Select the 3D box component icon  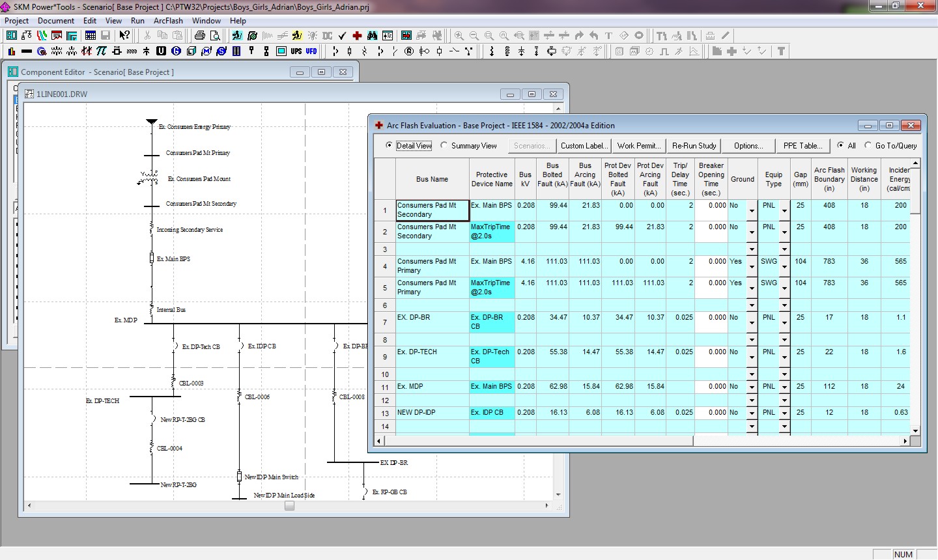(192, 51)
